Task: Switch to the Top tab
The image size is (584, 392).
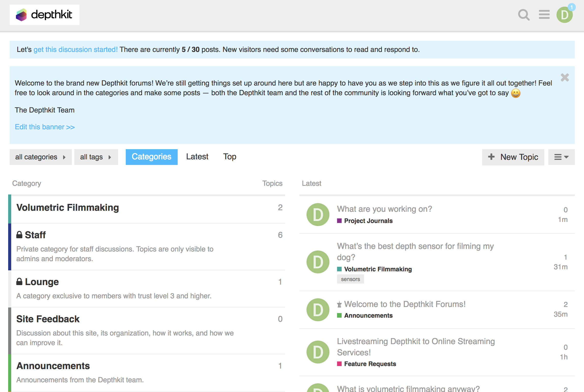Action: pos(230,157)
